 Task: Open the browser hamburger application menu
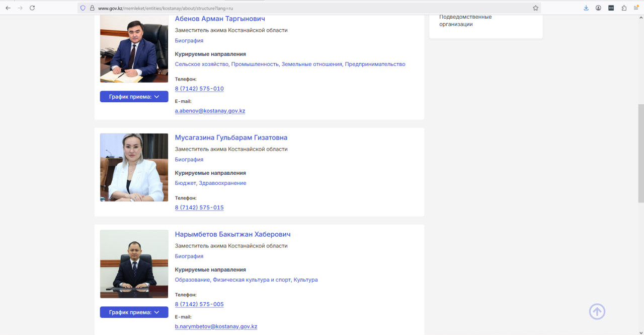[636, 8]
